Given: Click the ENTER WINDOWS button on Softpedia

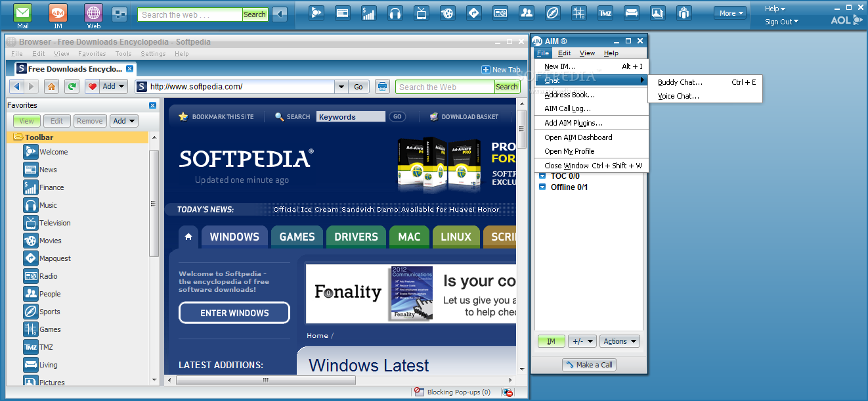Looking at the screenshot, I should (x=234, y=313).
